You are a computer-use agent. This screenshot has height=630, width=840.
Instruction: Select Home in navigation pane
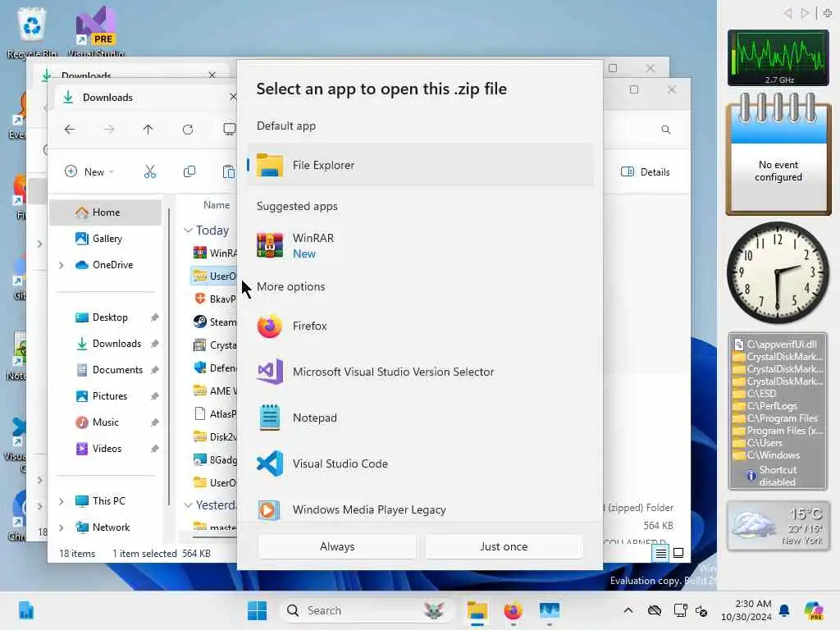point(106,212)
